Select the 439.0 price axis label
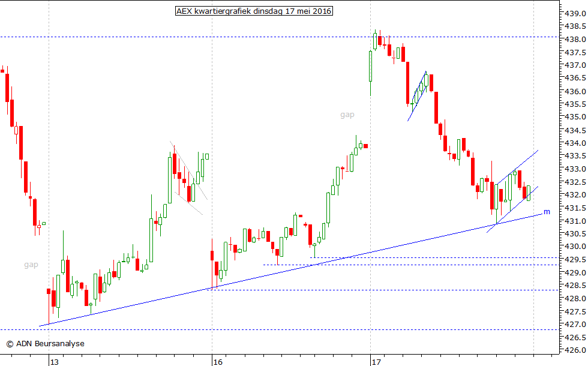 point(575,14)
